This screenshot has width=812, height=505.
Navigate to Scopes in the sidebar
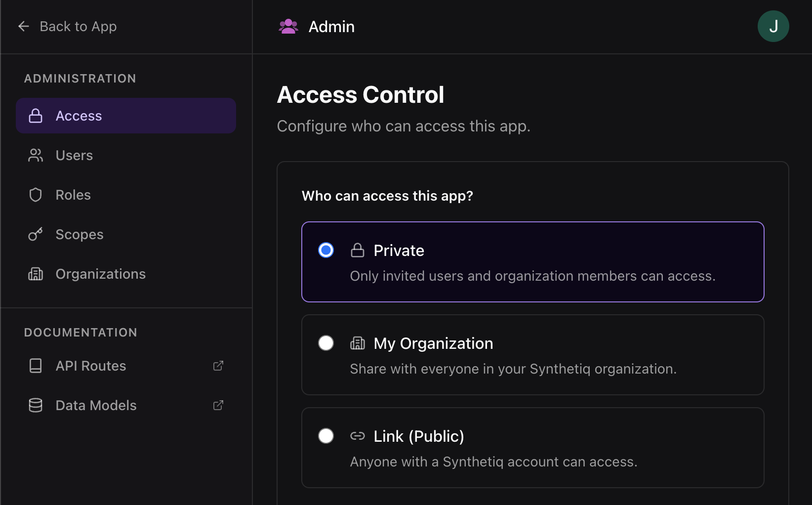click(x=80, y=234)
